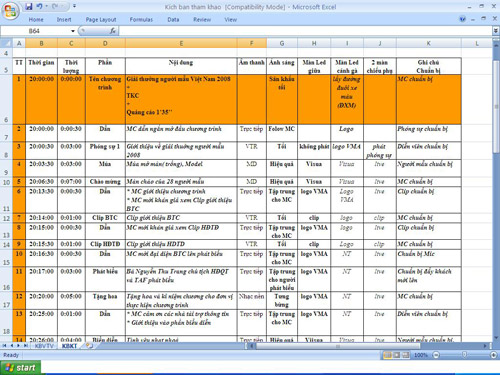Click the zoom slider handle
The width and height of the screenshot is (500, 375).
coord(464,355)
